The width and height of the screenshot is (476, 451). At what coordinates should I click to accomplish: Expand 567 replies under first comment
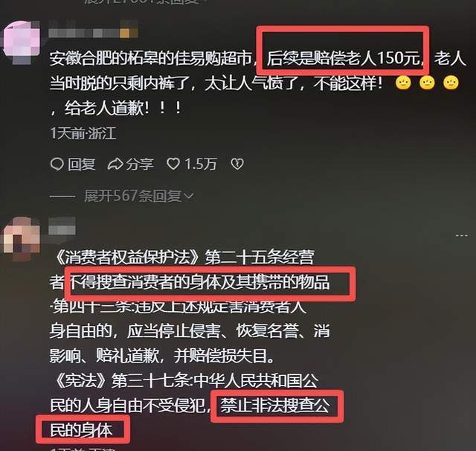pos(138,196)
